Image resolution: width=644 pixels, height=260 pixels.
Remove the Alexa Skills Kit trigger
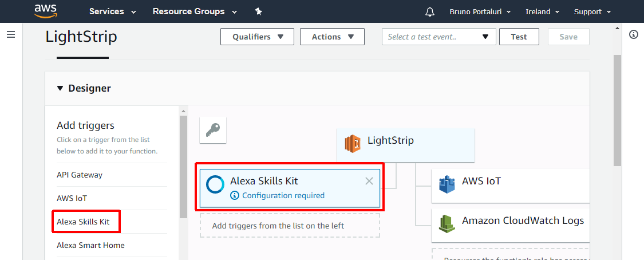[x=369, y=181]
